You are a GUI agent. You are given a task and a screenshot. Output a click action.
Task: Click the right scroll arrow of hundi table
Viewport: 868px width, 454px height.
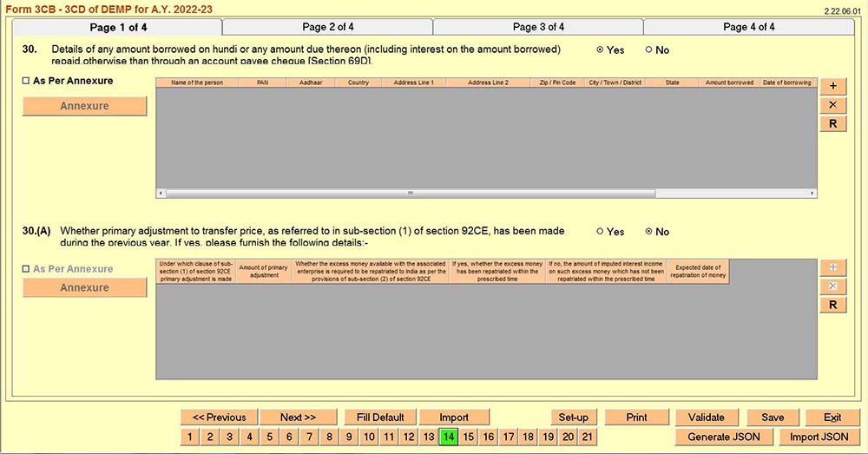[812, 193]
